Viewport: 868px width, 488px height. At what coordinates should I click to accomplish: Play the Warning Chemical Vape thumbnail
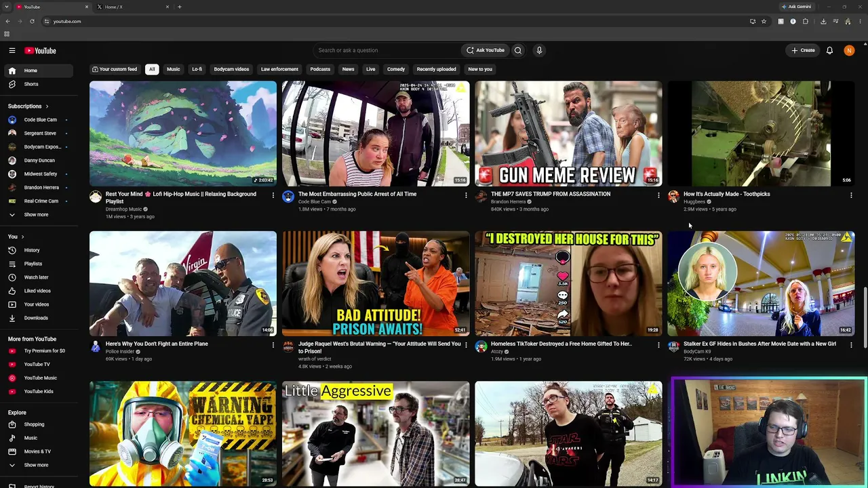(x=183, y=433)
